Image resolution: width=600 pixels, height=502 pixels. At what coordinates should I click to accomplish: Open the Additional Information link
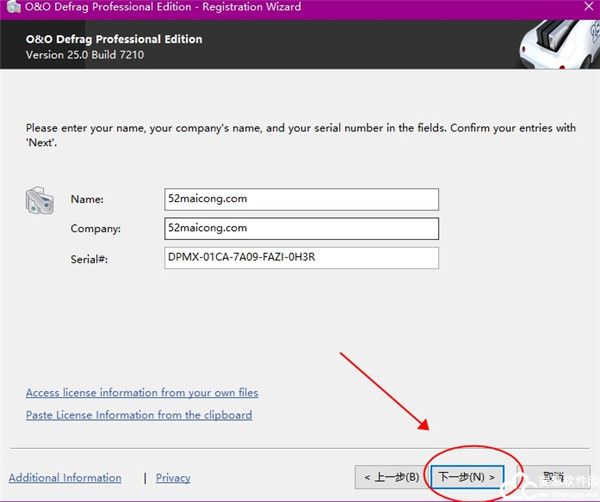(x=65, y=478)
